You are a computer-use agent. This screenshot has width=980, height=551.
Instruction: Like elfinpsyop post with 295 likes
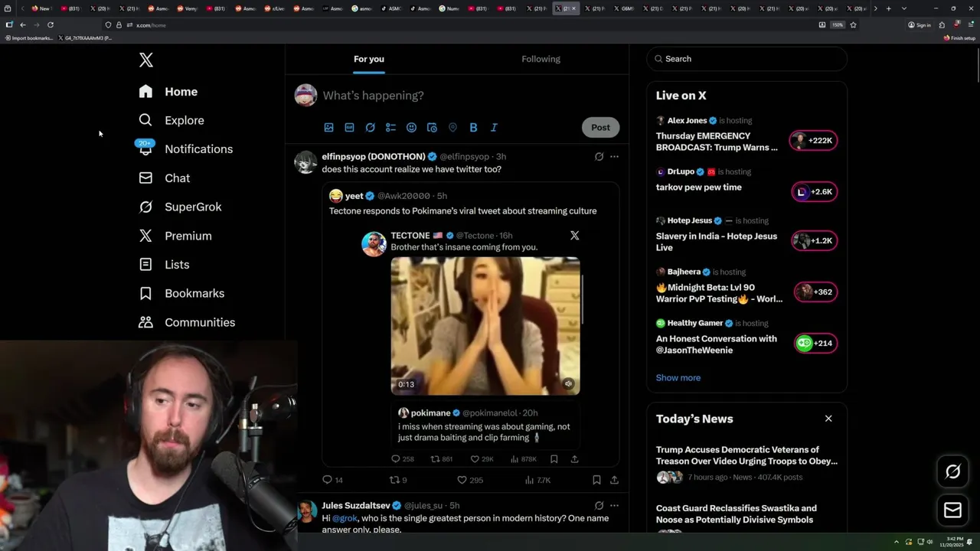pyautogui.click(x=470, y=480)
